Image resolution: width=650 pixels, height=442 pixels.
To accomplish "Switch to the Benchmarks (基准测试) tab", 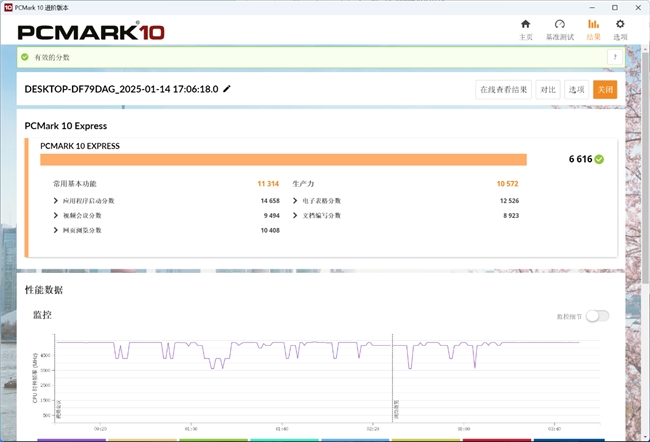I will 560,30.
